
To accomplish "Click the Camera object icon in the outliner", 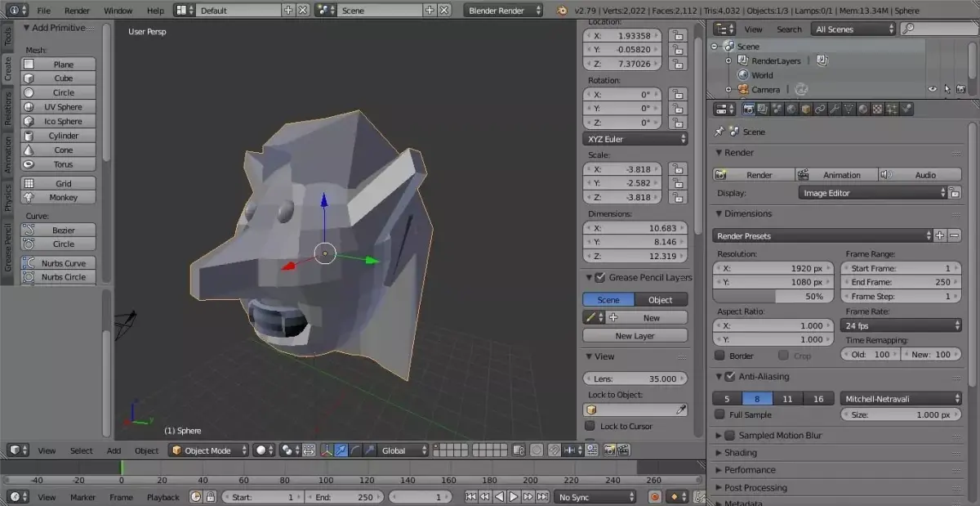I will tap(743, 89).
